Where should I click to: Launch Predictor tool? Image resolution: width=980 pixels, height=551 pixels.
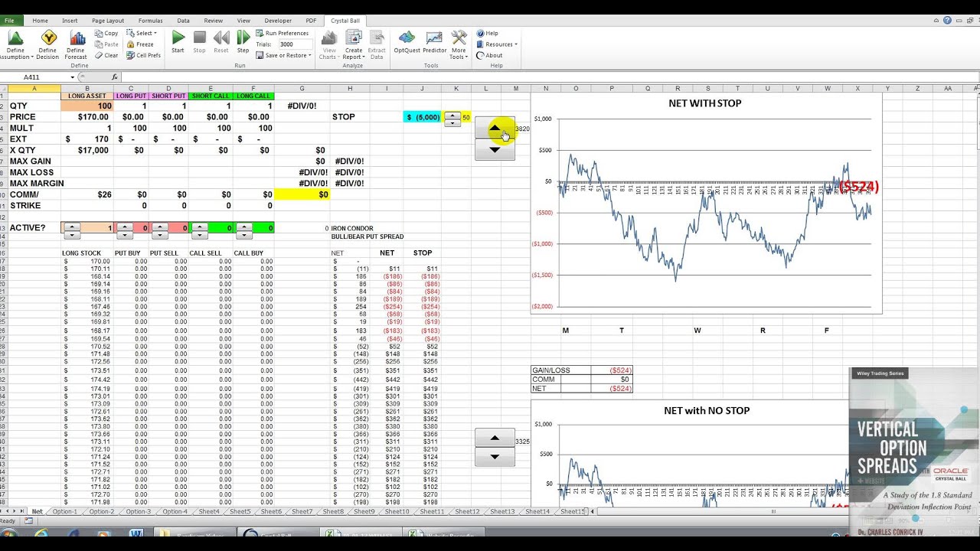[434, 42]
